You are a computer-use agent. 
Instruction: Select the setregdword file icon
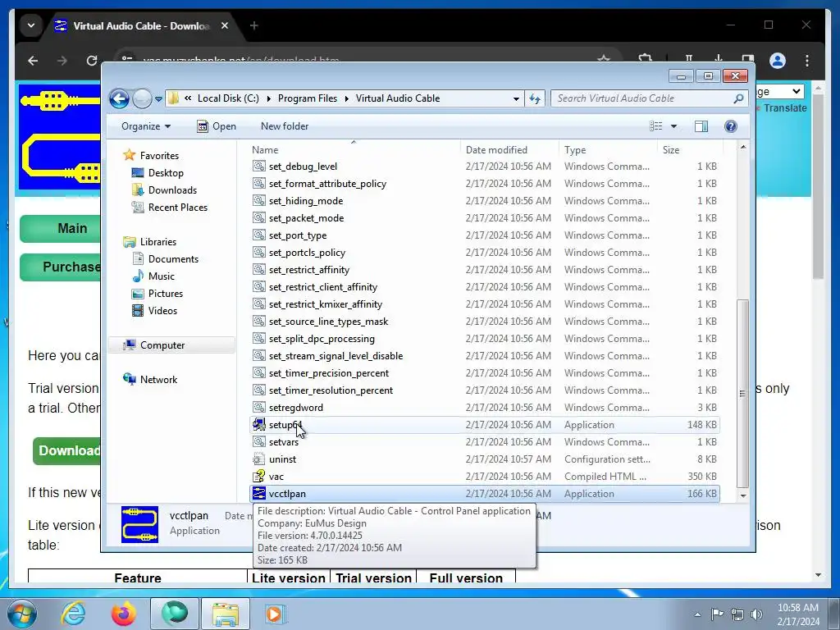(x=258, y=408)
